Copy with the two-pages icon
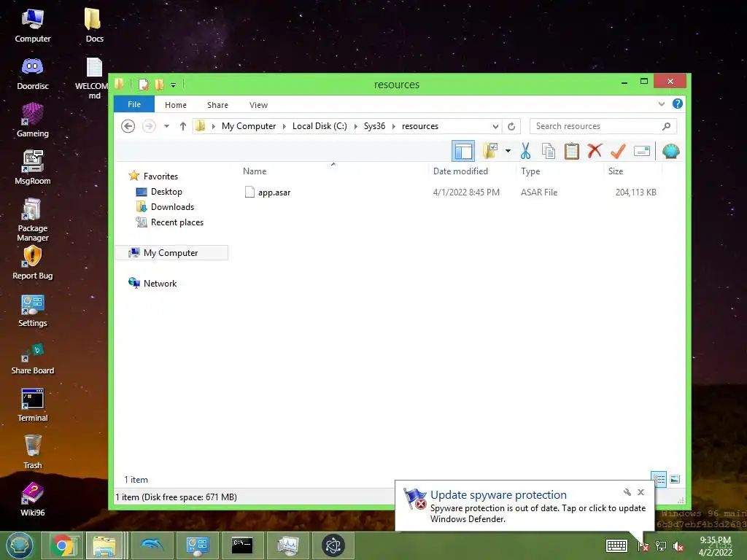 (x=549, y=151)
